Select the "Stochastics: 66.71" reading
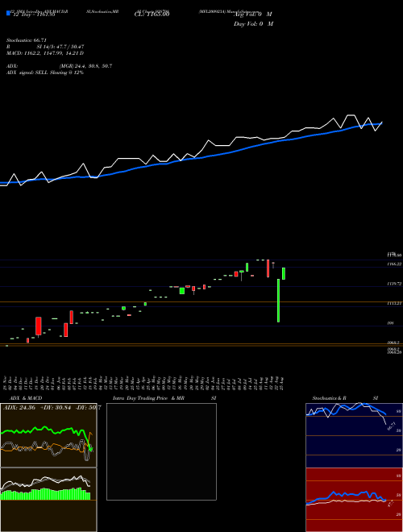Viewport: 403px width, 532px height. [27, 40]
